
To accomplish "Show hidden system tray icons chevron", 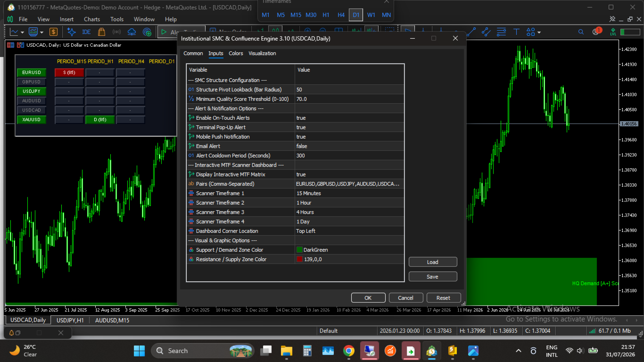I will [x=519, y=351].
